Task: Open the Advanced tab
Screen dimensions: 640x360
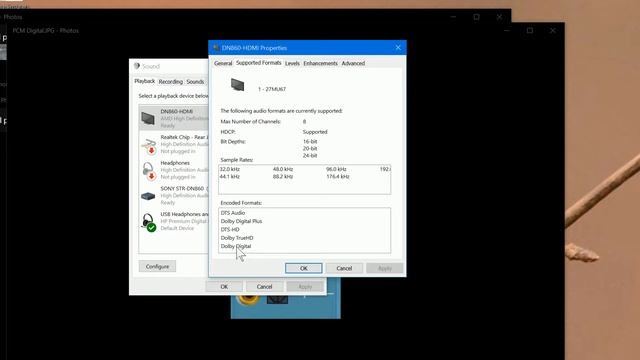Action: pyautogui.click(x=353, y=63)
